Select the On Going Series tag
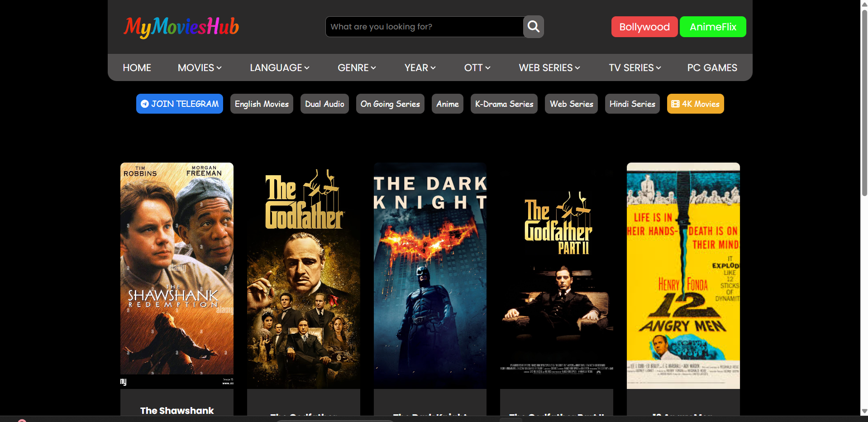 (x=390, y=104)
